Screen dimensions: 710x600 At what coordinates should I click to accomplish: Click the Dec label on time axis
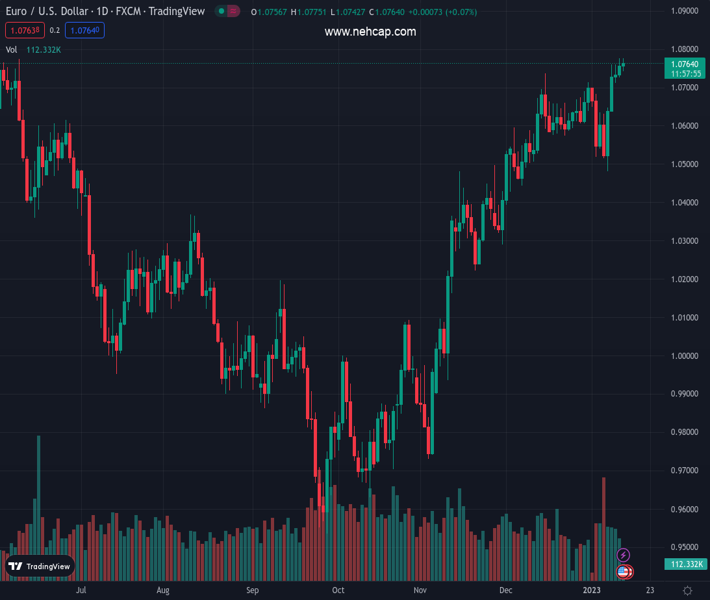(x=507, y=591)
